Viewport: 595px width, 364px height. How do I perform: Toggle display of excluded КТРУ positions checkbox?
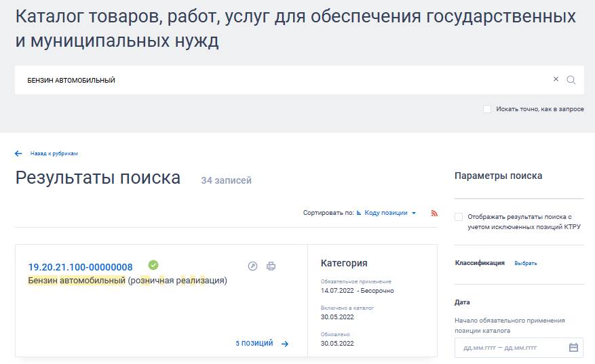coord(459,217)
